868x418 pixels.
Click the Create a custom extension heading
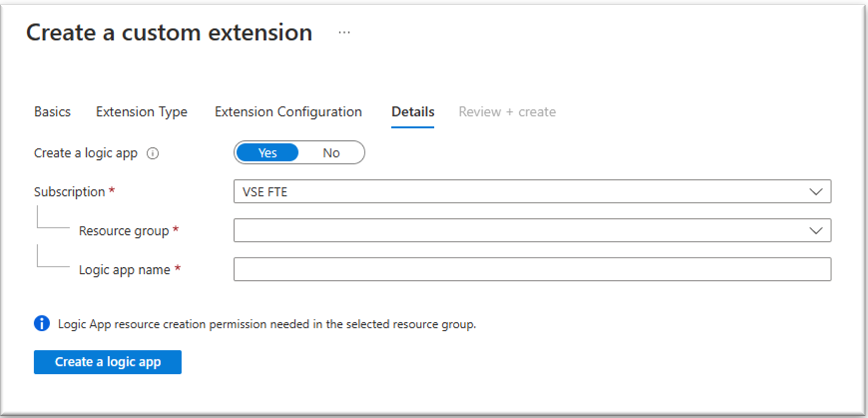pyautogui.click(x=169, y=33)
